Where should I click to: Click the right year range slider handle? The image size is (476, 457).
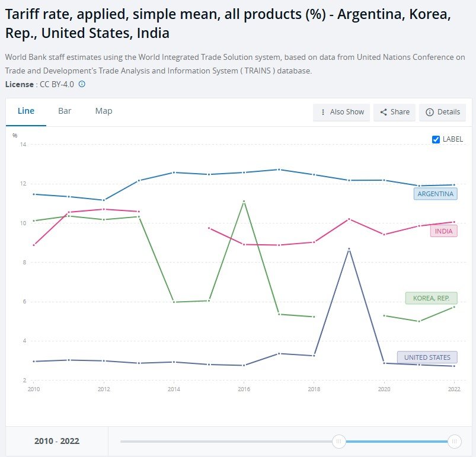(x=455, y=441)
